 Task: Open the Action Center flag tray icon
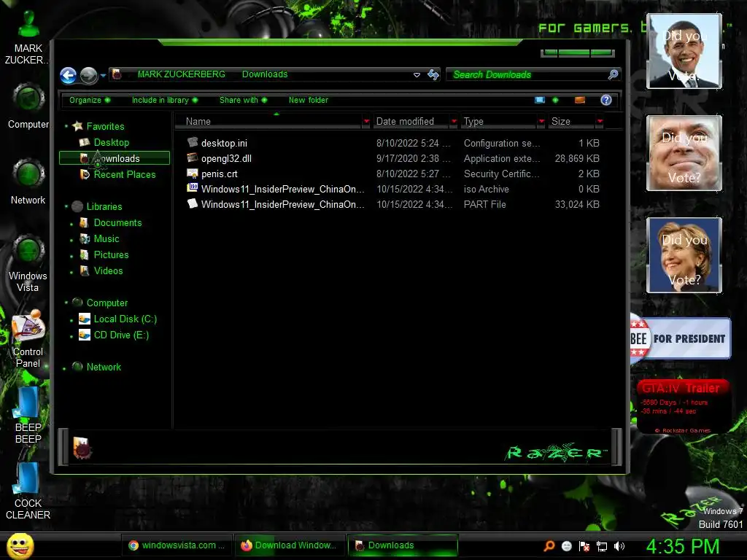point(584,546)
